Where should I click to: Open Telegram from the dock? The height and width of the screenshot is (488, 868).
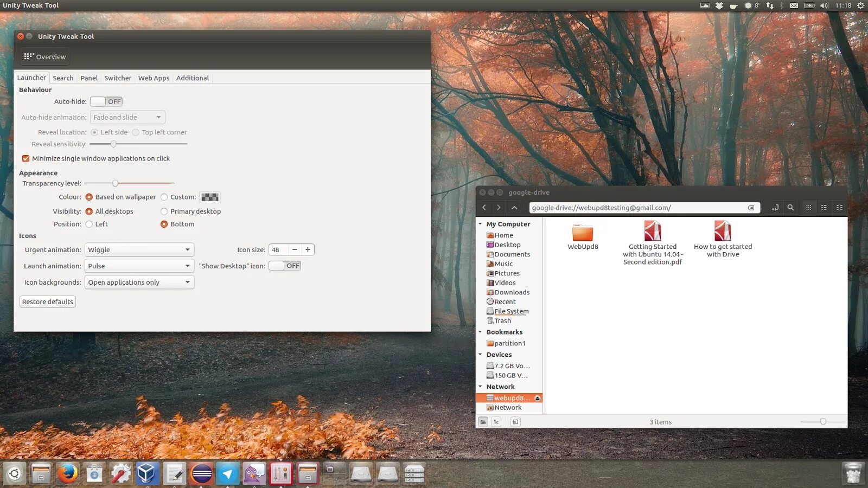tap(228, 473)
